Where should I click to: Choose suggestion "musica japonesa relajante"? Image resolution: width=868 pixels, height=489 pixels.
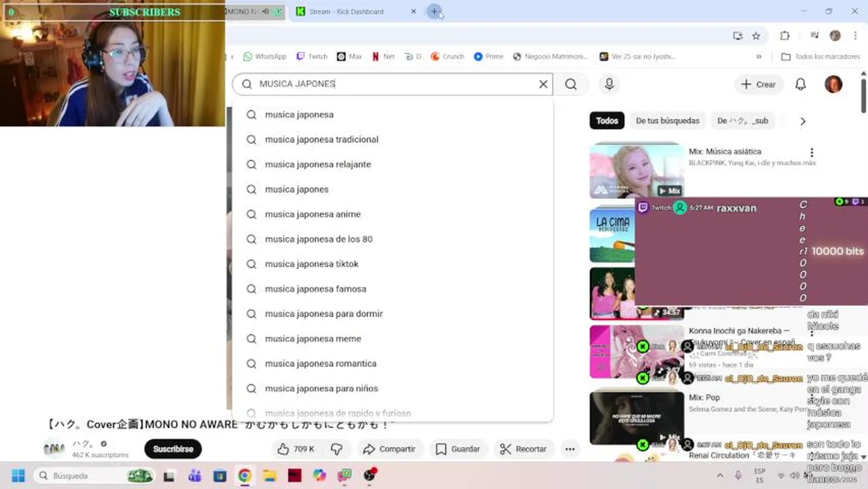(393, 164)
